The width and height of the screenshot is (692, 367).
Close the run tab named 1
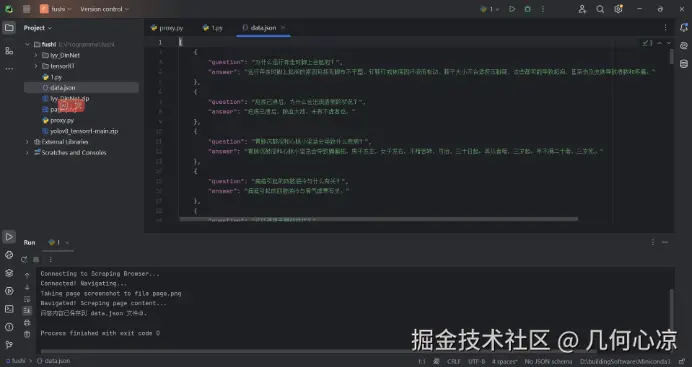point(67,242)
